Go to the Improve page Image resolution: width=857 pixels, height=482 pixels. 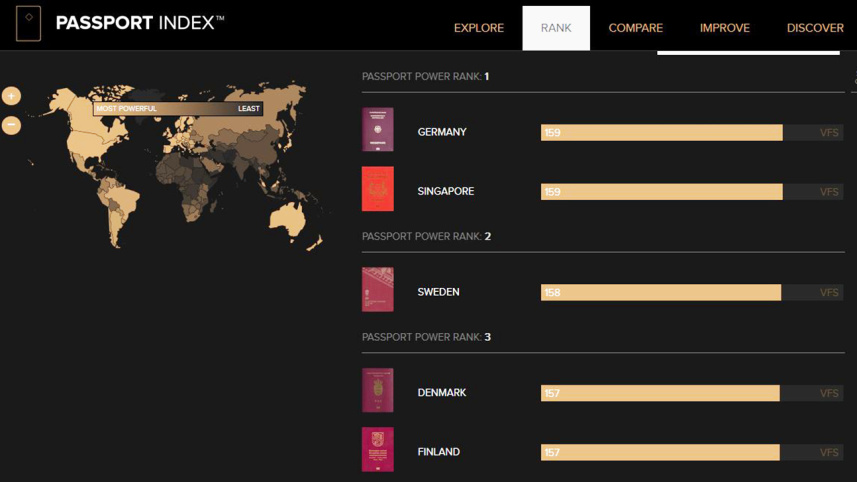pos(724,28)
